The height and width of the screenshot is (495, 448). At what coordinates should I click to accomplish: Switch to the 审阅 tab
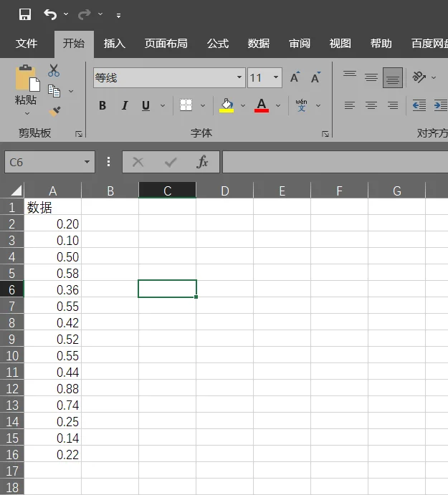click(300, 44)
